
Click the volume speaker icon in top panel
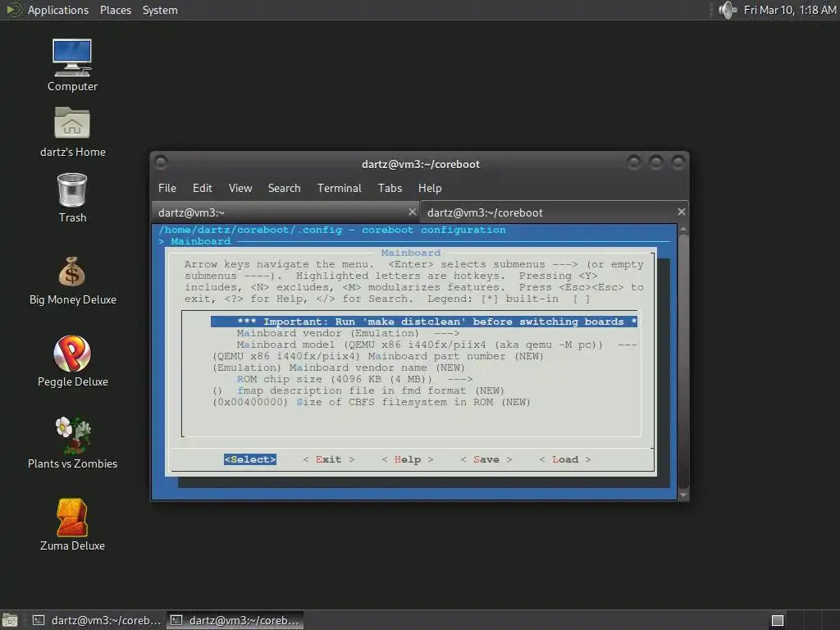(x=728, y=10)
